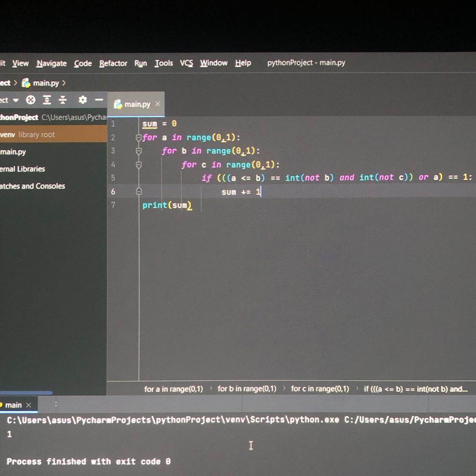Image resolution: width=476 pixels, height=476 pixels.
Task: Place cursor on 'sum += 1' line
Action: (x=241, y=192)
